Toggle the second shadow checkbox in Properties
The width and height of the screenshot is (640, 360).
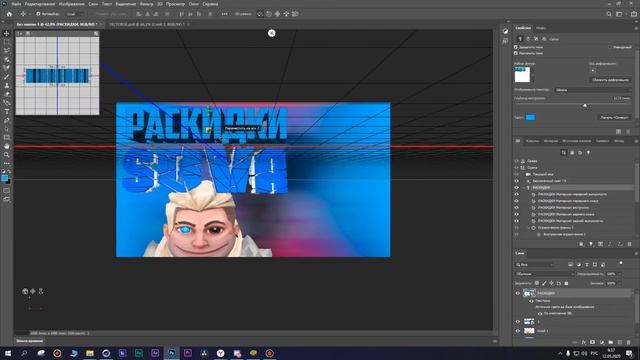(x=516, y=53)
